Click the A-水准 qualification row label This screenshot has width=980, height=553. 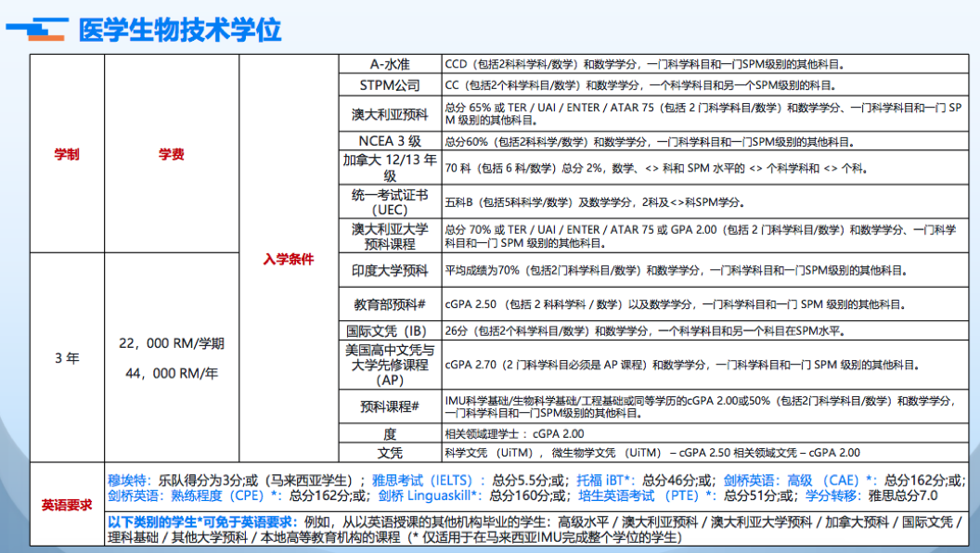click(390, 64)
